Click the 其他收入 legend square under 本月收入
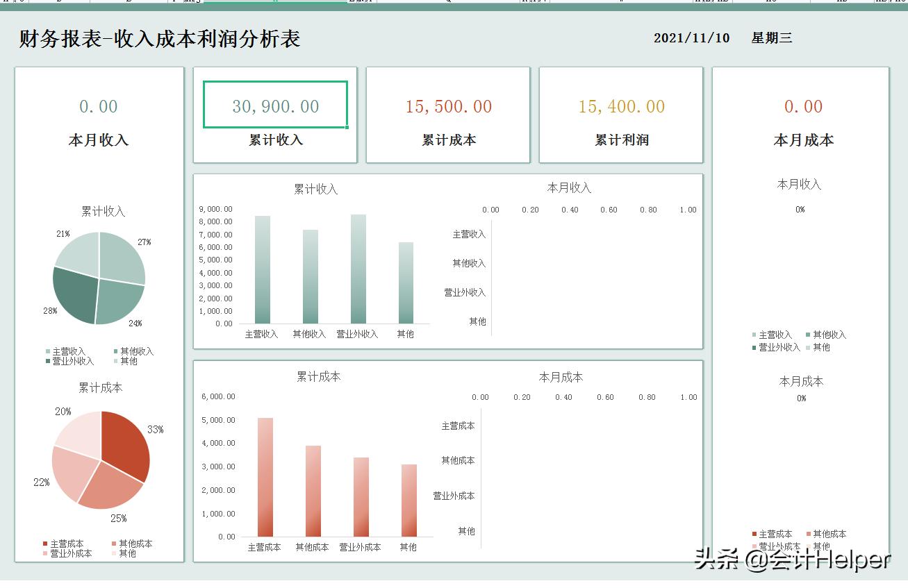908x588 pixels. pos(809,335)
